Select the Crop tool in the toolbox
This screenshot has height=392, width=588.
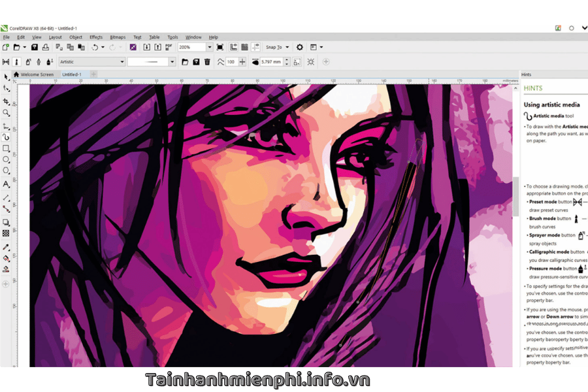point(6,102)
